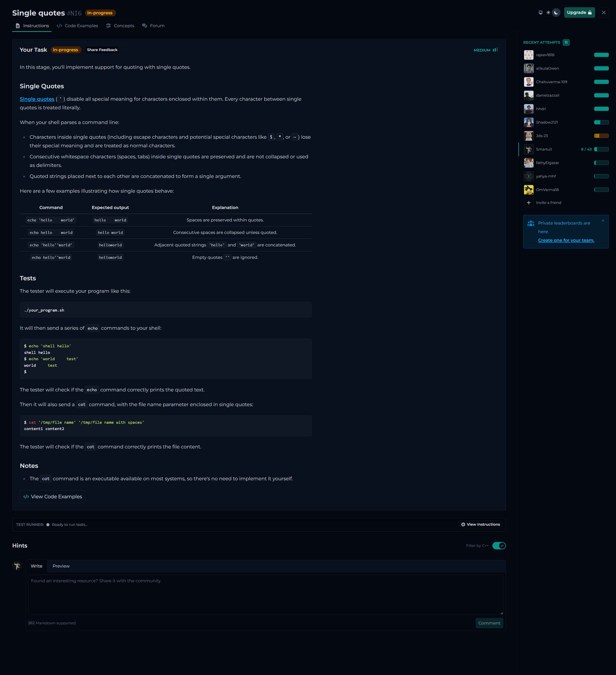616x675 pixels.
Task: Switch to system theme monitor icon
Action: coord(540,12)
